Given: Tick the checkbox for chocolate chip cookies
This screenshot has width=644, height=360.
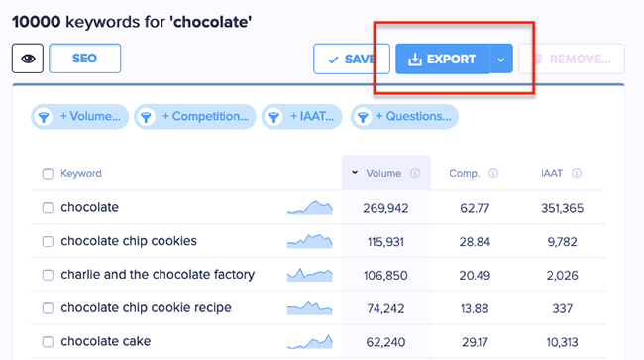Looking at the screenshot, I should (x=49, y=241).
